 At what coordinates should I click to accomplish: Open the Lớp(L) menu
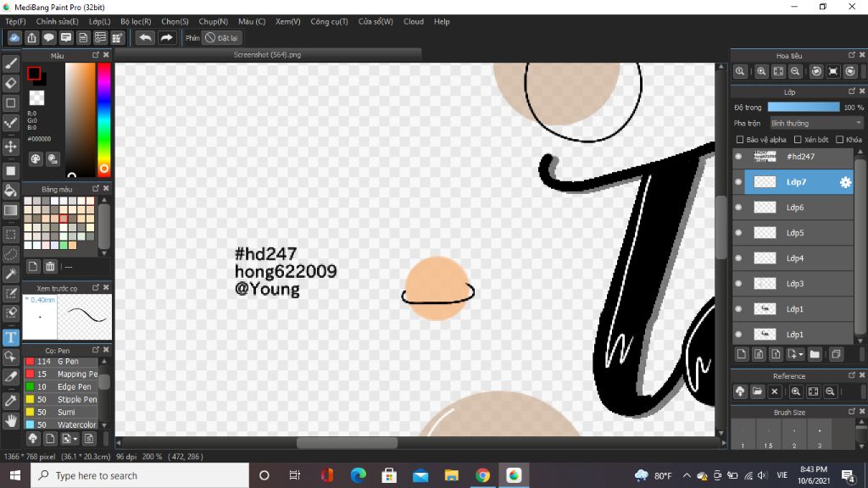(100, 21)
